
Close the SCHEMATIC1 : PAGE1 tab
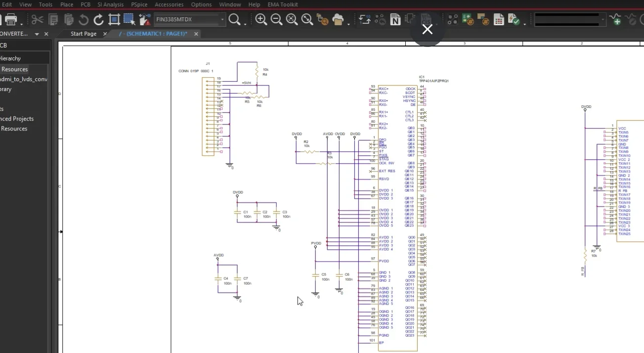click(x=196, y=34)
